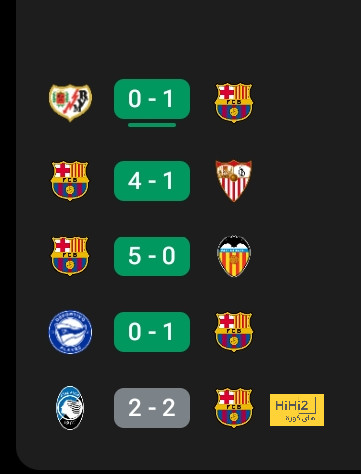Click Barcelona crest in the Valencia match
Image resolution: width=361 pixels, height=474 pixels.
point(70,256)
